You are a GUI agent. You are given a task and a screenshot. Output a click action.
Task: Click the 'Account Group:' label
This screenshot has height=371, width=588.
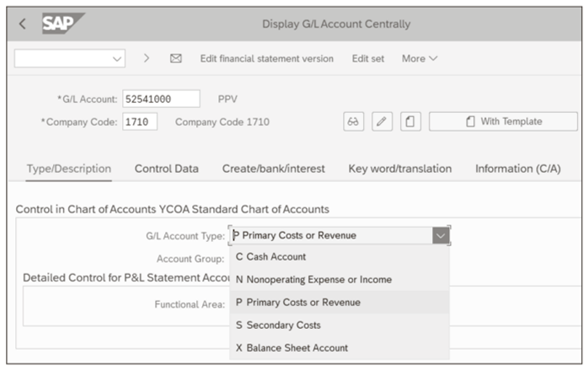pos(190,259)
